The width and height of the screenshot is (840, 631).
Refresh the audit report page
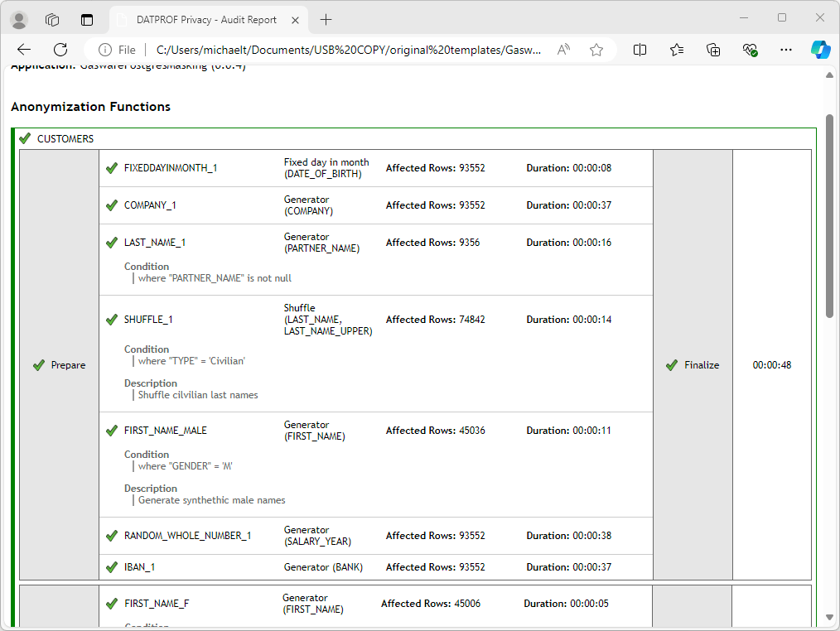[60, 50]
